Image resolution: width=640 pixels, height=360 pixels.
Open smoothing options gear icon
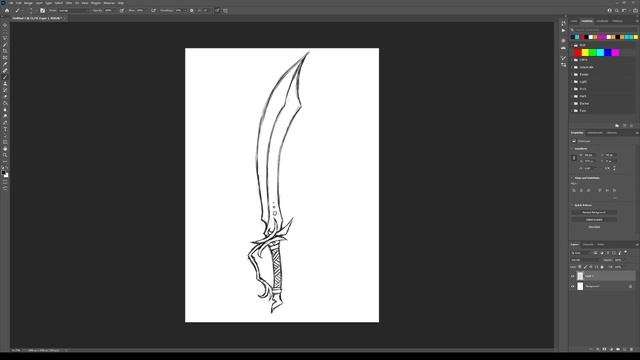191,11
